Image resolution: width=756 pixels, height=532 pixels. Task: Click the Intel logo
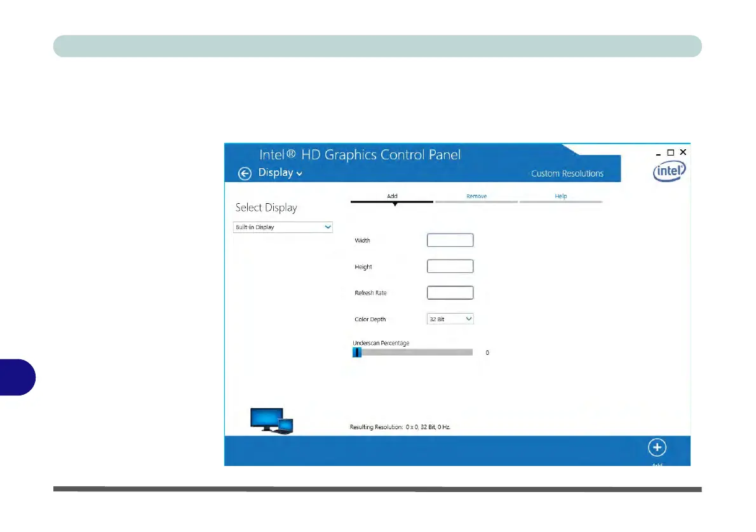pos(669,171)
